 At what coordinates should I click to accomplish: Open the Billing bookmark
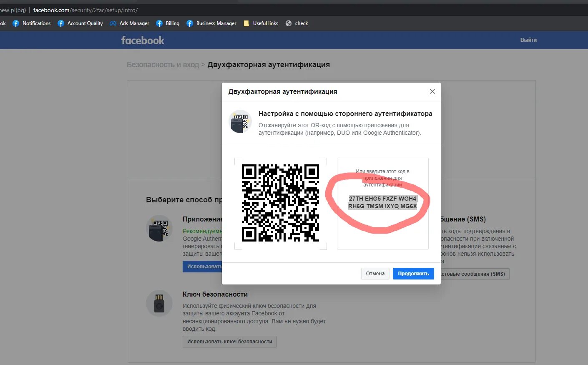(168, 23)
